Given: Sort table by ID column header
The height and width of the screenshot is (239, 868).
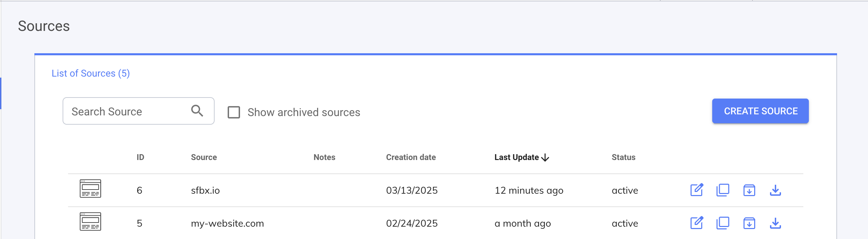Looking at the screenshot, I should click(140, 157).
